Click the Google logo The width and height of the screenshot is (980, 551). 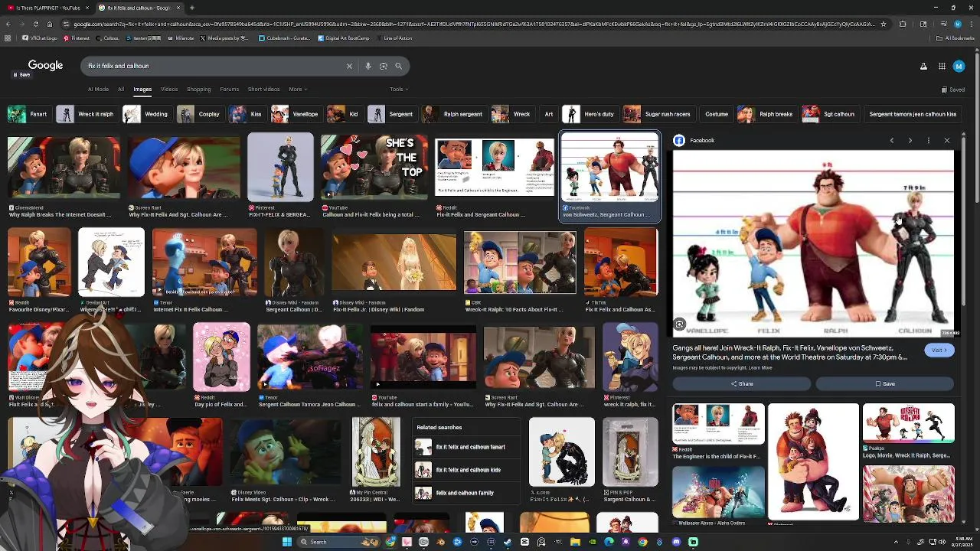click(x=45, y=66)
